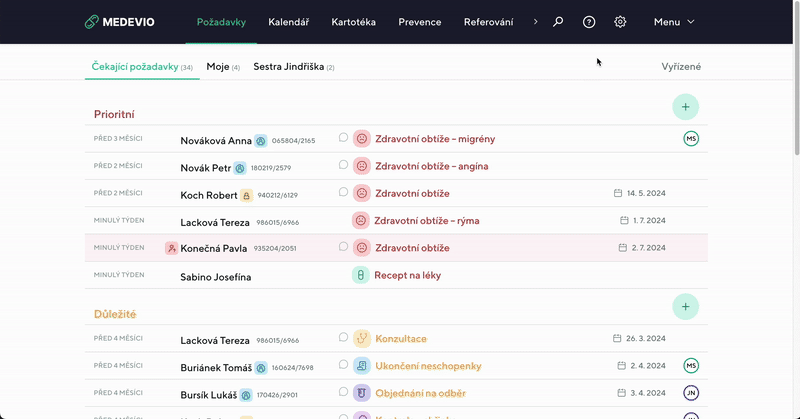This screenshot has width=800, height=419.
Task: Check the checkbox for Koch Robert request
Action: coord(343,192)
